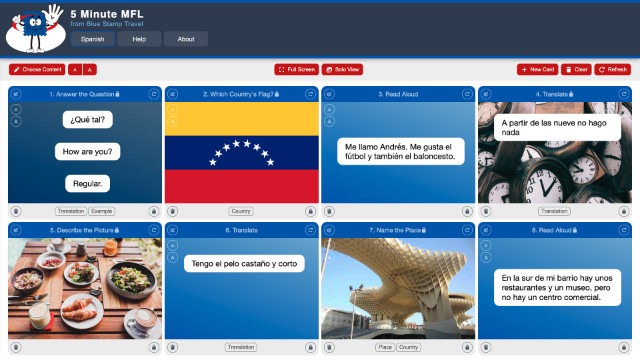Click the flag image on card 2
Screen dimensions: 640x360
click(x=242, y=152)
